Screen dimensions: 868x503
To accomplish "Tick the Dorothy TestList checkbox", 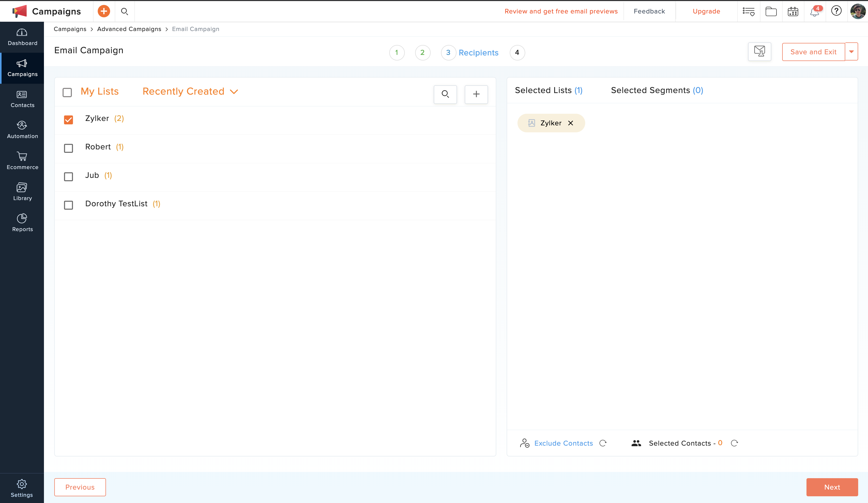I will point(68,205).
